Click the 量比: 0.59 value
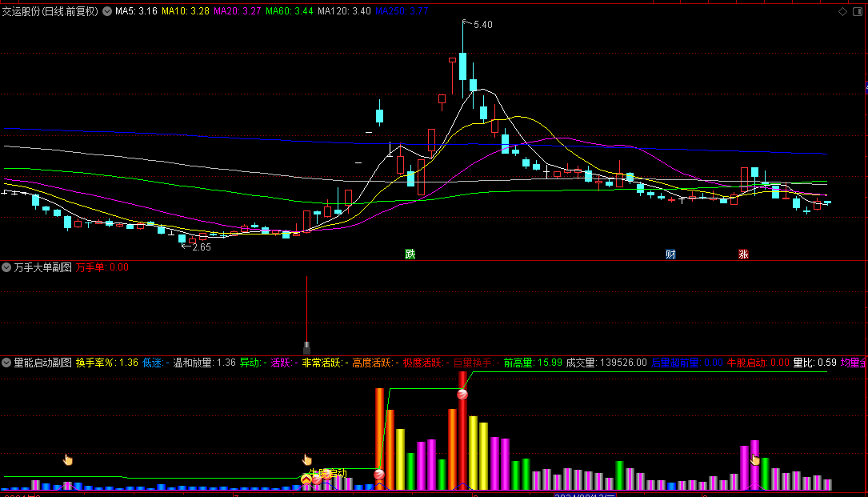 [x=815, y=363]
